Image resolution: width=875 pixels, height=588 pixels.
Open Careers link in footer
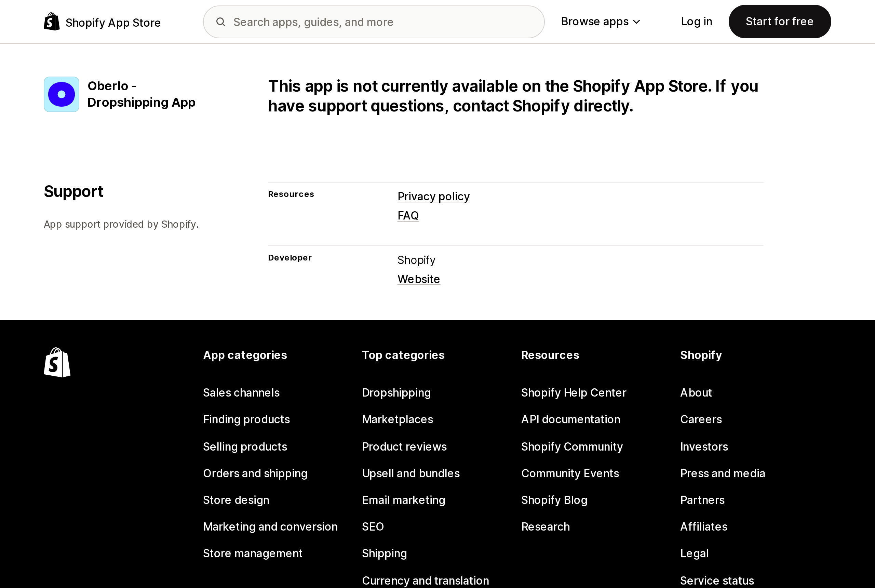click(701, 419)
